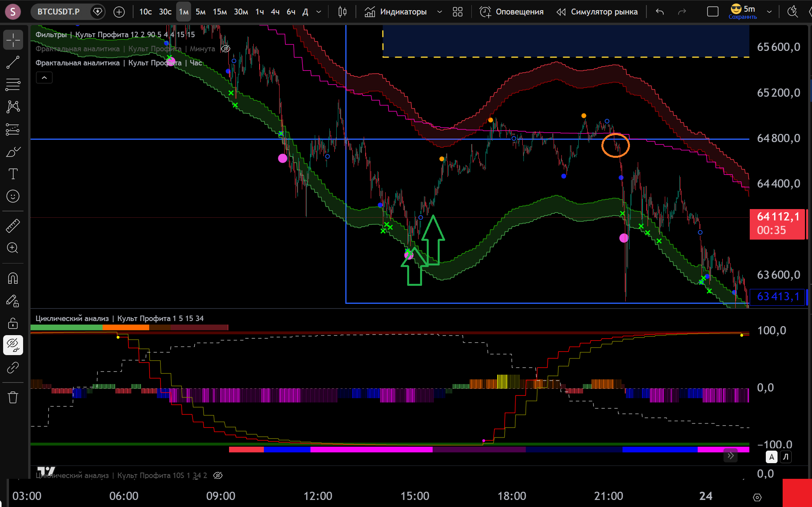The width and height of the screenshot is (812, 507).
Task: Enable logarithmic scale Л button
Action: 785,456
